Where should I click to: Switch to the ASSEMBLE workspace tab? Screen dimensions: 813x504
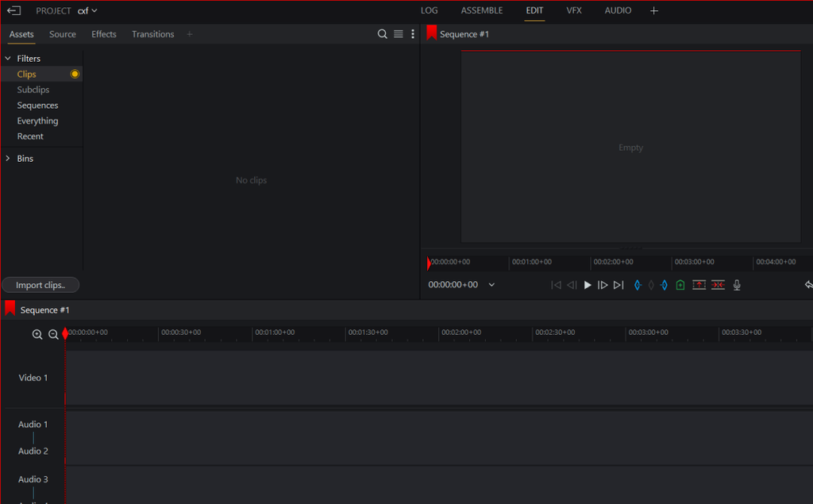(x=482, y=10)
